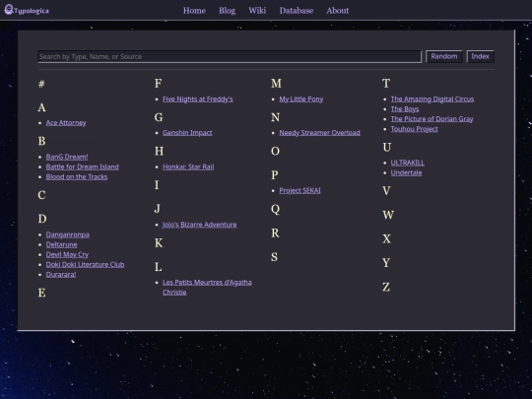This screenshot has width=532, height=399.
Task: Open the Durarara! link
Action: 61,275
